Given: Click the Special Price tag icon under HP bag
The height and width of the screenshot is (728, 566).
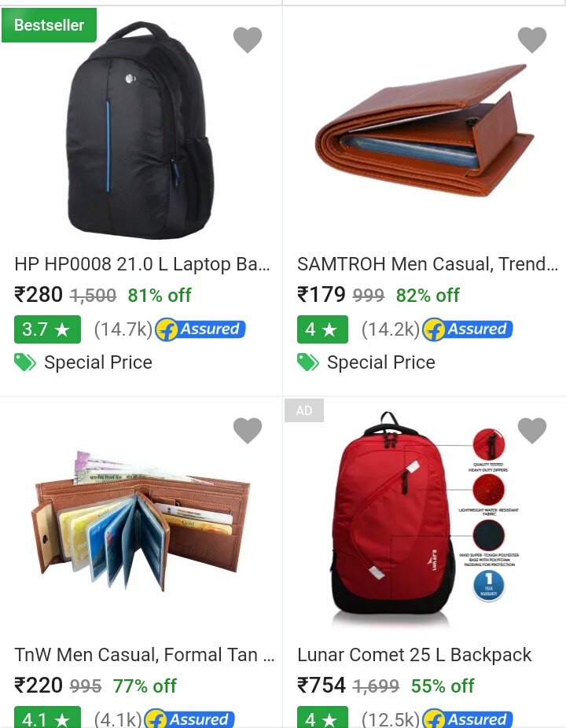Looking at the screenshot, I should click(x=25, y=362).
